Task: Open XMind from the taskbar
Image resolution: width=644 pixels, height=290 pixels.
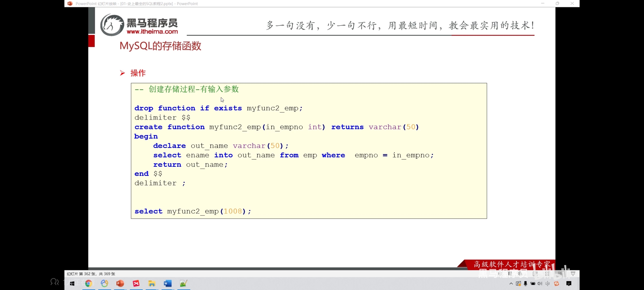Action: coord(136,283)
